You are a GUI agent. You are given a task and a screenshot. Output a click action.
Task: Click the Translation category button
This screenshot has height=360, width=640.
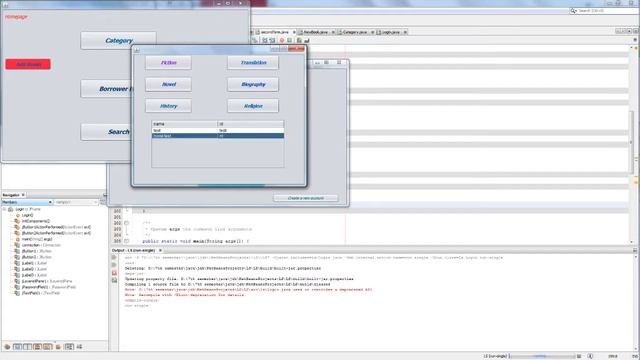[x=253, y=62]
